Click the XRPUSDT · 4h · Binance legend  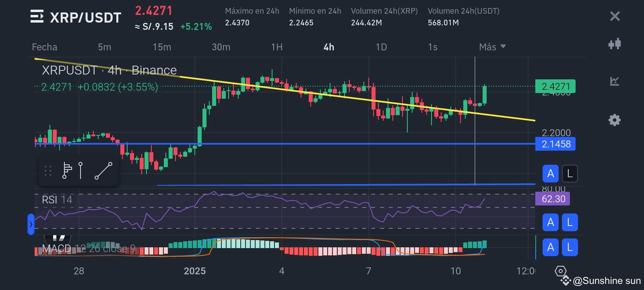(109, 70)
